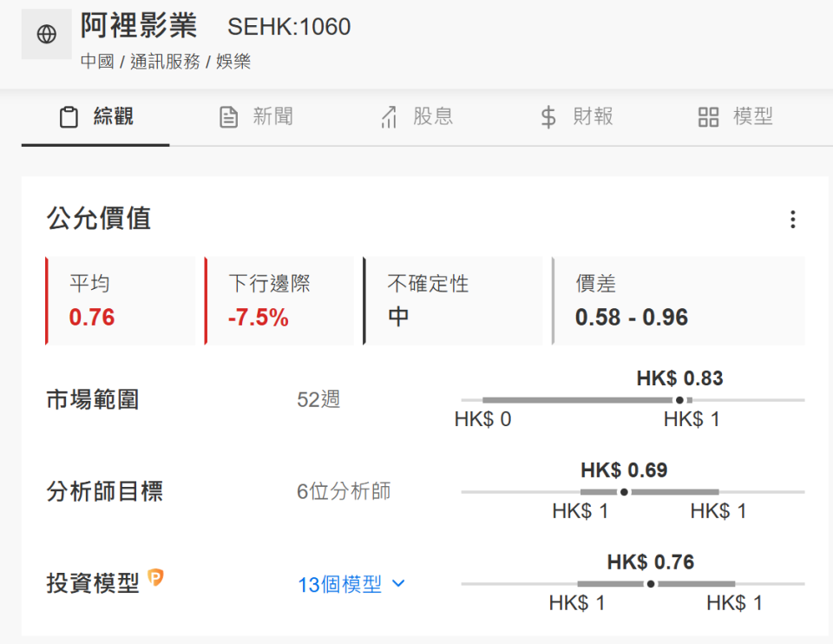Go to the 模型 tab
This screenshot has height=644, width=833.
(x=736, y=117)
